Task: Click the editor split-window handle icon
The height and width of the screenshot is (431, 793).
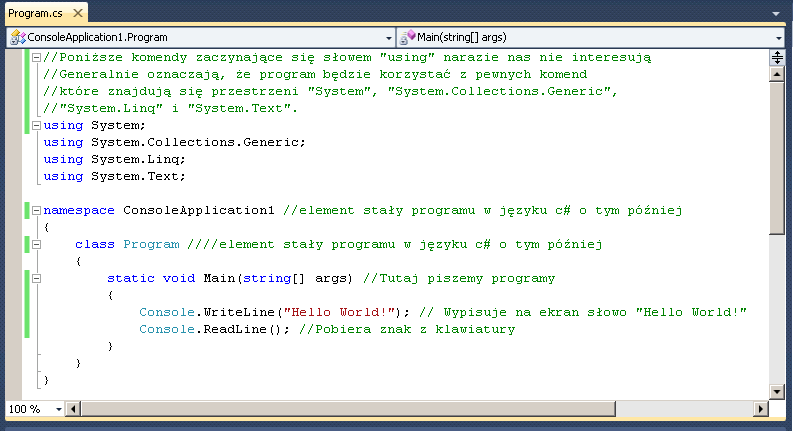Action: [x=777, y=57]
